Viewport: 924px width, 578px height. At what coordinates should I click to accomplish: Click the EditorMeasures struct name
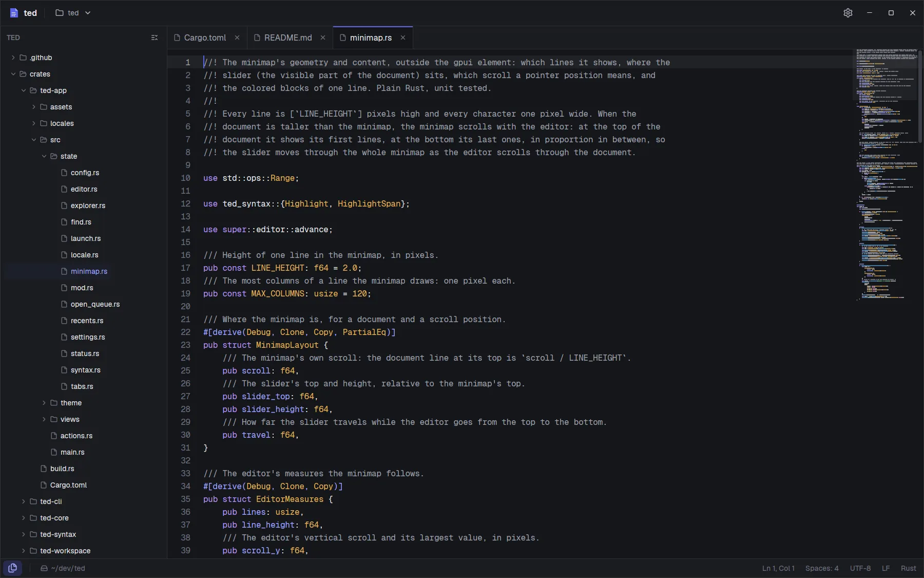point(290,499)
